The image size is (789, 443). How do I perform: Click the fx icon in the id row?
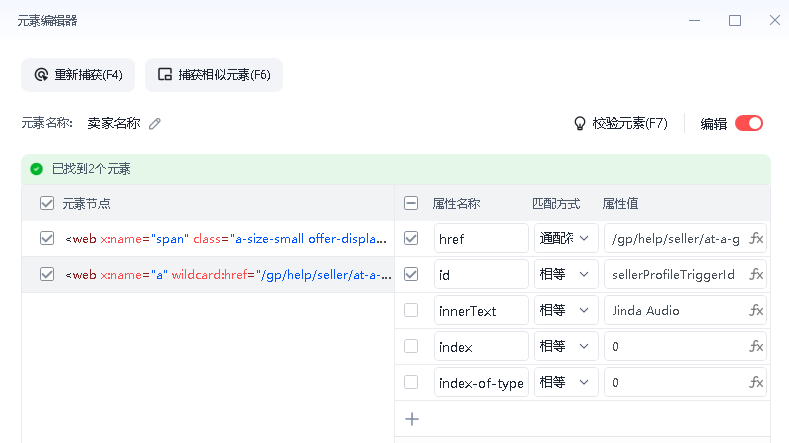(756, 275)
